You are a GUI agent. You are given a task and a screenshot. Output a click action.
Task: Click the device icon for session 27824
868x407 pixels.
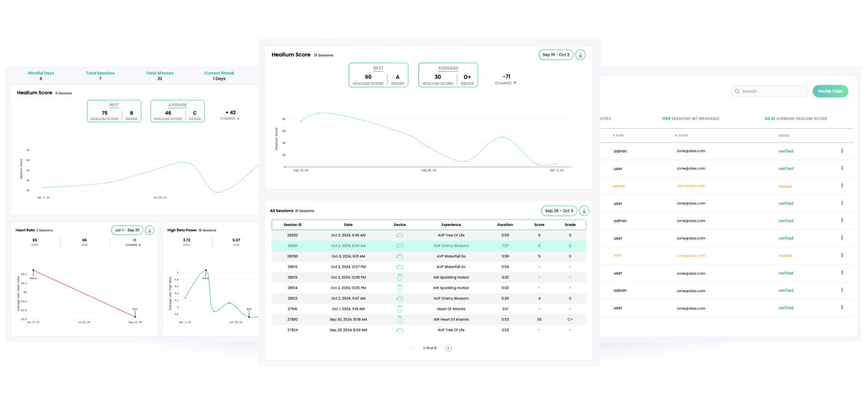400,330
